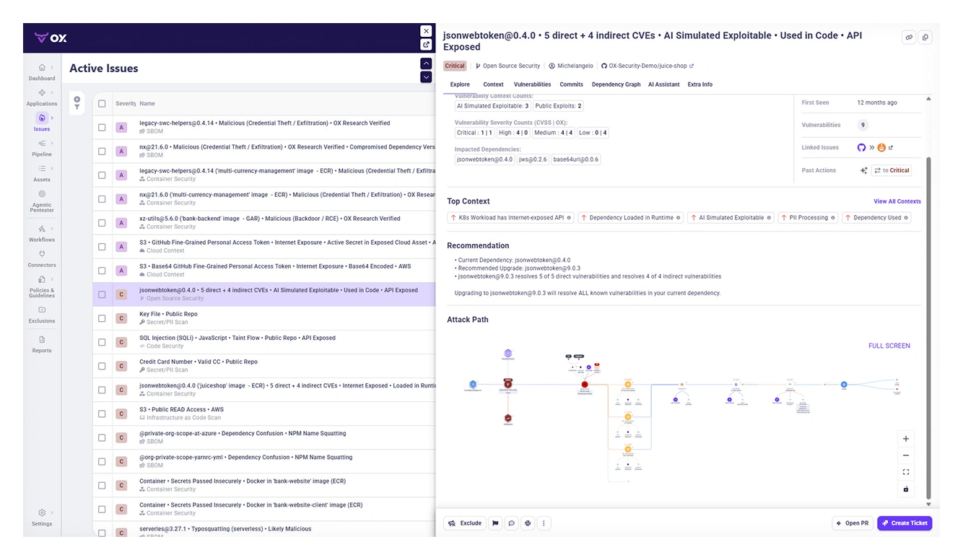Open attack path in FULL SCREEN

[889, 346]
